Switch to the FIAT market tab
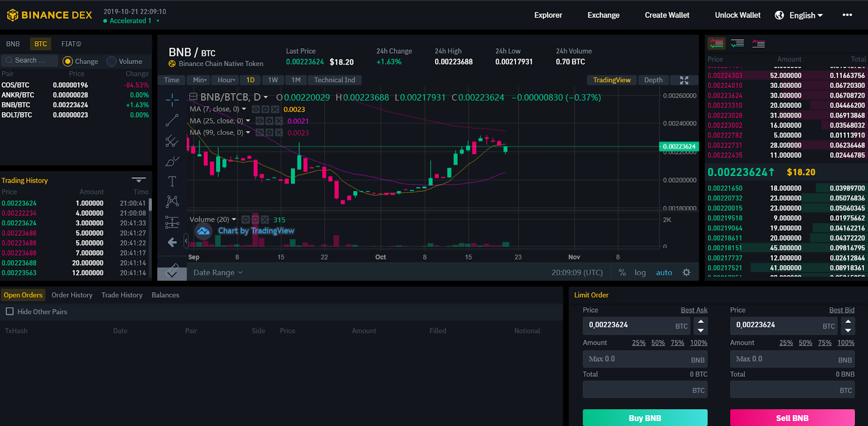868x426 pixels. coord(71,44)
